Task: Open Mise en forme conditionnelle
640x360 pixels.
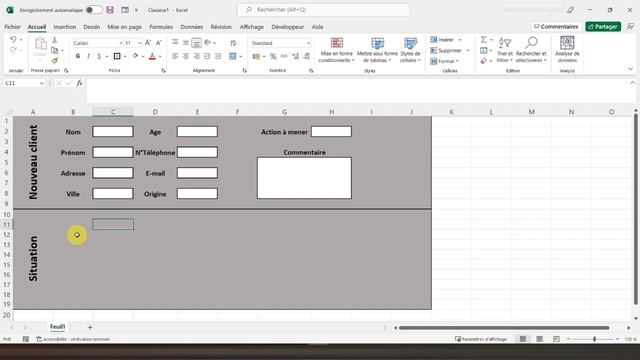Action: (336, 50)
